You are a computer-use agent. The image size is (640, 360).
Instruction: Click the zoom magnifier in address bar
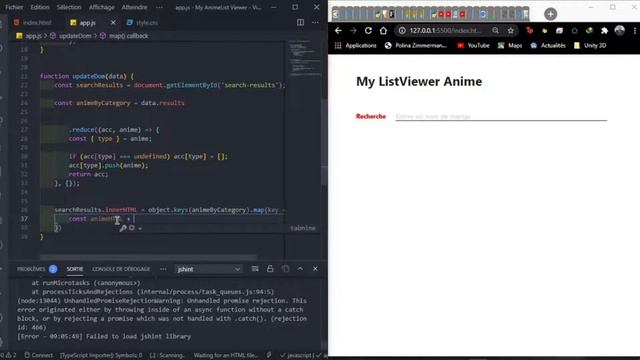click(x=496, y=31)
